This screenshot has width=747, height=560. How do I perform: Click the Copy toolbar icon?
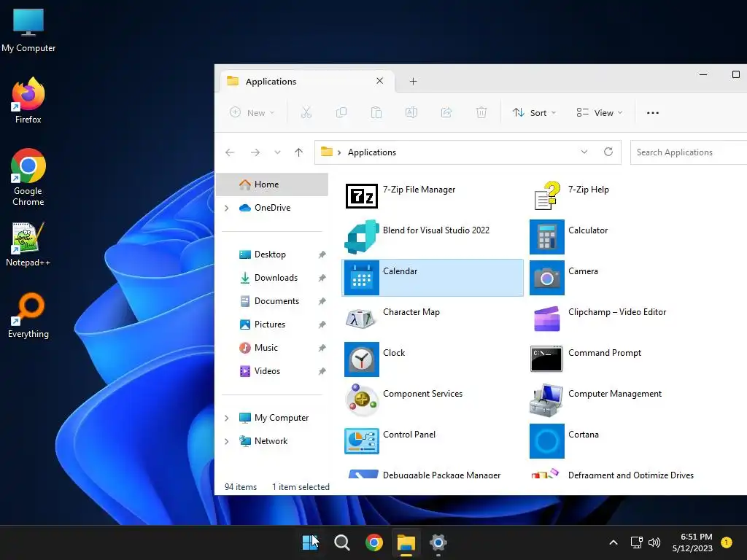[x=341, y=113]
